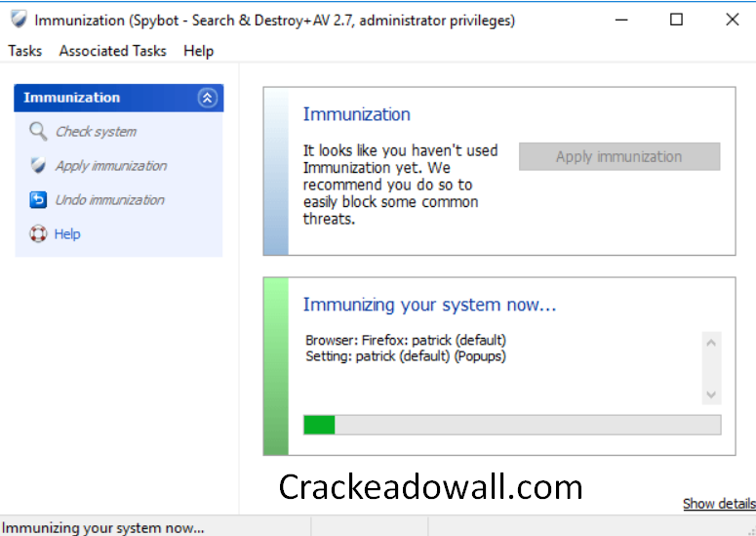The height and width of the screenshot is (536, 756).
Task: Click the Undo immunization arrow icon
Action: pos(38,200)
